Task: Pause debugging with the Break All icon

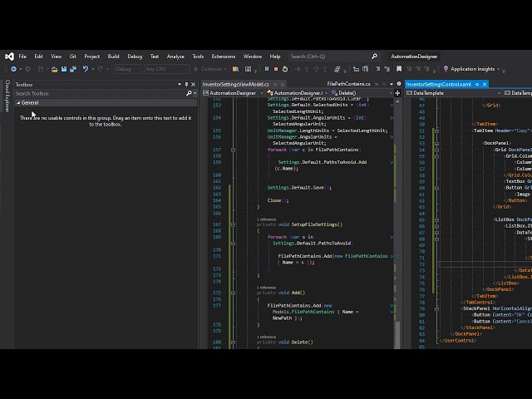Action: 267,69
